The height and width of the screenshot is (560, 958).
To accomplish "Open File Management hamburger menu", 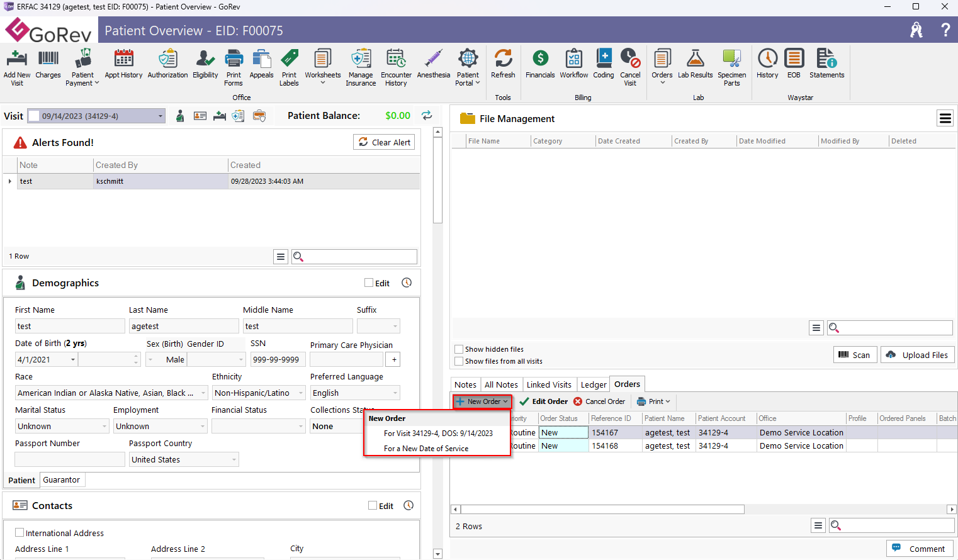I will point(945,118).
